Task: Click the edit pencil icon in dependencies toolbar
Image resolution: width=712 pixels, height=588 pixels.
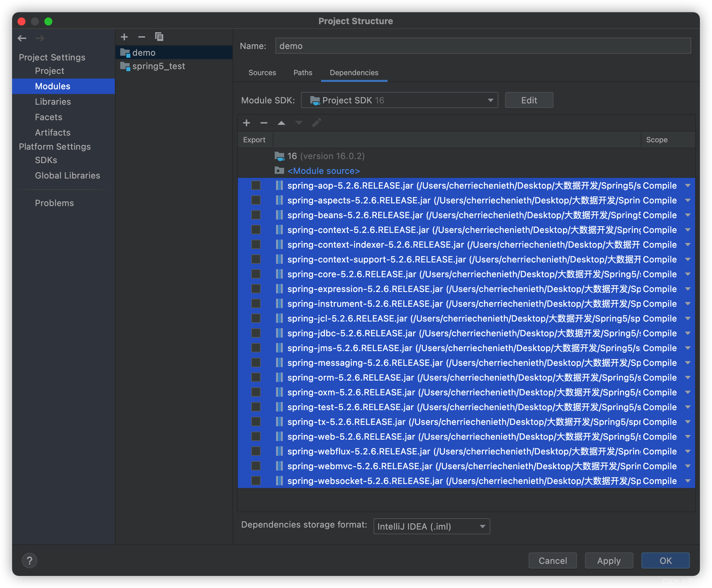Action: coord(316,123)
